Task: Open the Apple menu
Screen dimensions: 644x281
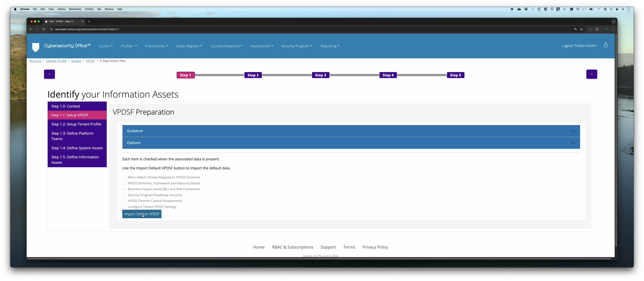Action: [x=15, y=9]
